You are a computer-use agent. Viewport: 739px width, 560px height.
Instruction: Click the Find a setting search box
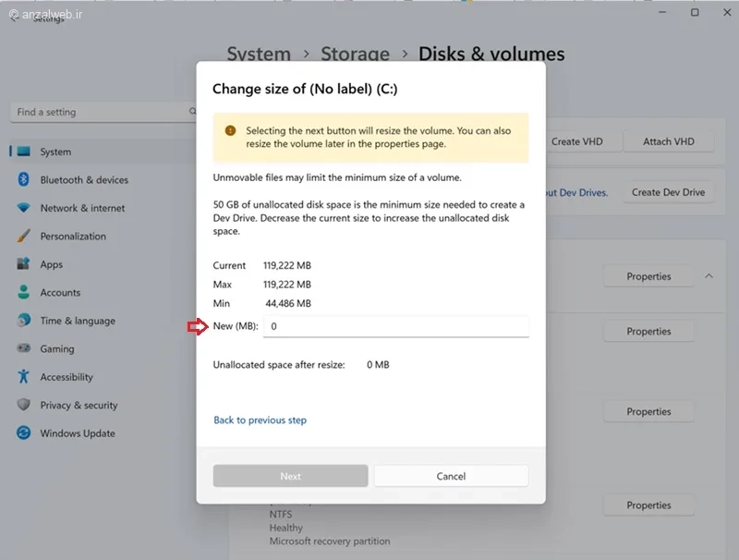pyautogui.click(x=103, y=112)
